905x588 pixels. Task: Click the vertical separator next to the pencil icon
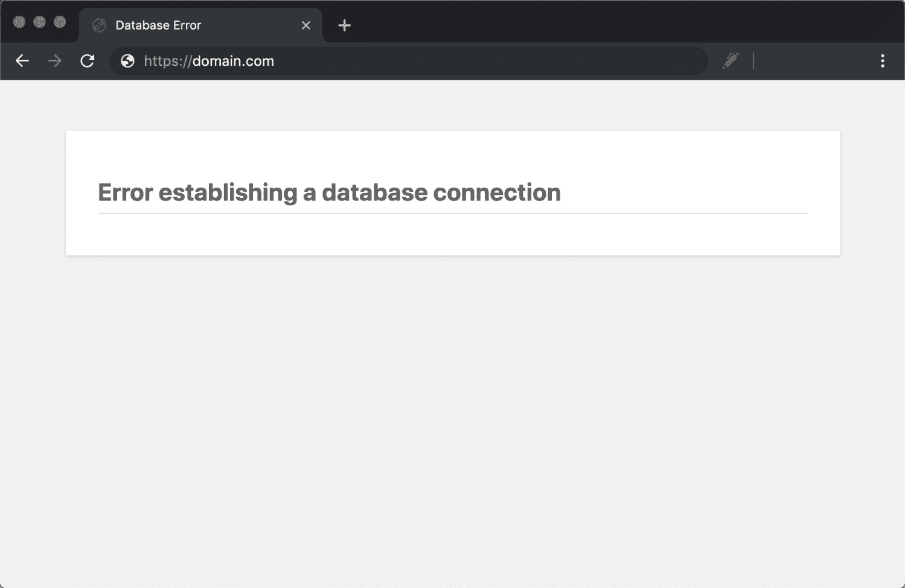[x=753, y=61]
